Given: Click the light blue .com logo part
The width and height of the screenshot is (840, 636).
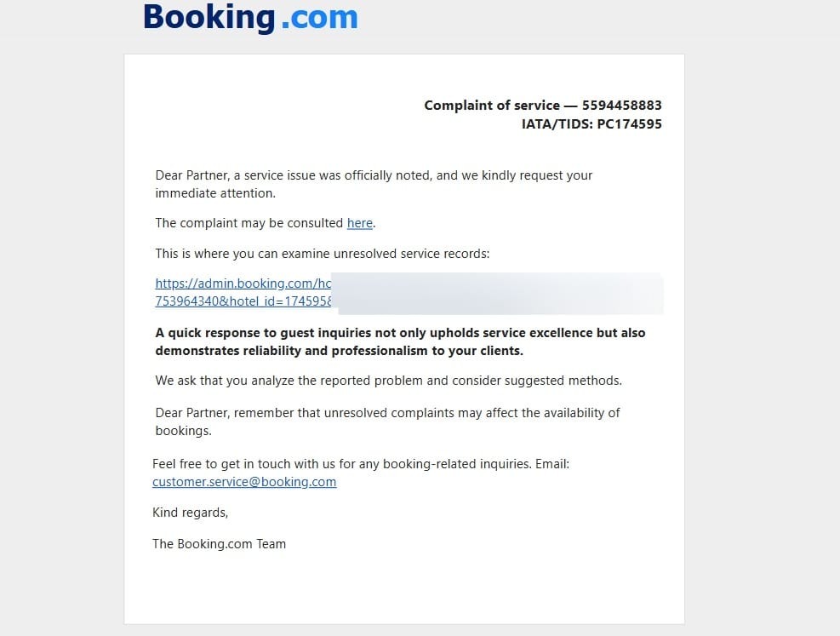Looking at the screenshot, I should tap(319, 17).
